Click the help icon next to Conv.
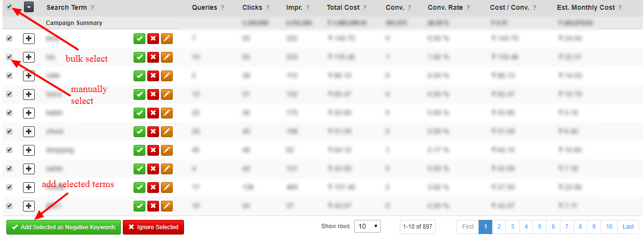The width and height of the screenshot is (644, 237). click(409, 8)
